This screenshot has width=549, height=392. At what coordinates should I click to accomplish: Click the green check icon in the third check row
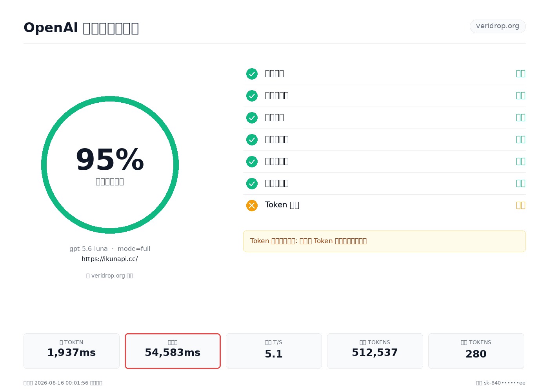coord(252,118)
